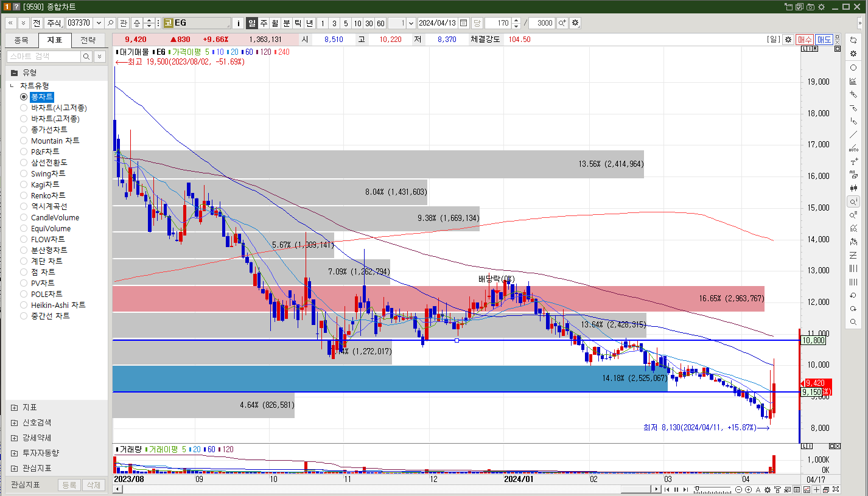Open the interval number dropdown arrow

[411, 23]
